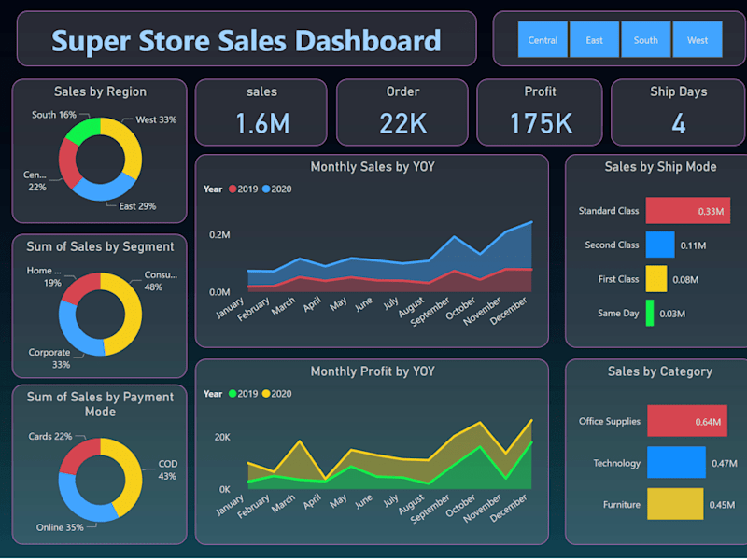Select the green Same Day bar
The height and width of the screenshot is (560, 747).
(649, 314)
